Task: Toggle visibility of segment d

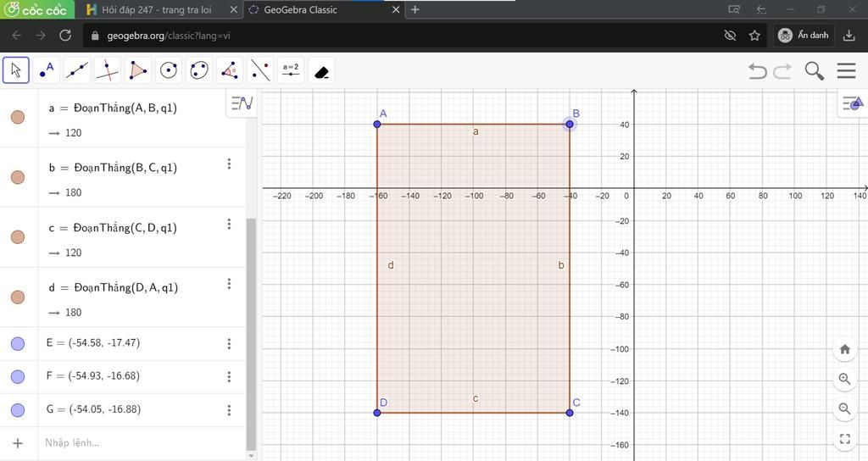Action: [18, 297]
